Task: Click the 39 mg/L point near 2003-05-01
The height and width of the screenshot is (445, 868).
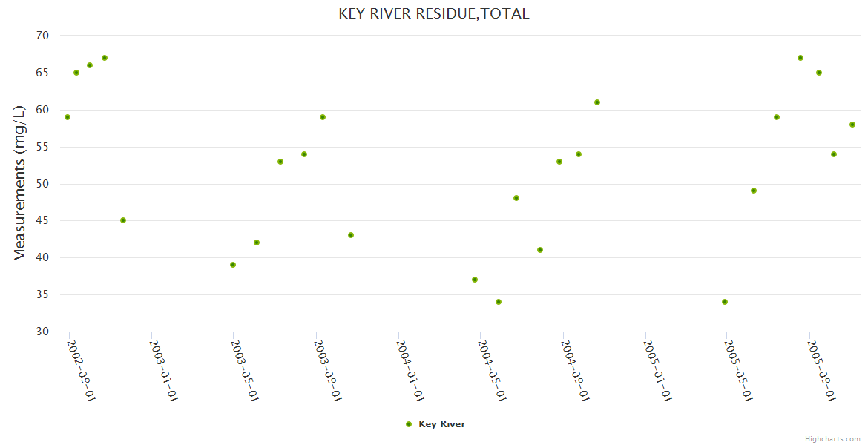Action: click(x=233, y=265)
